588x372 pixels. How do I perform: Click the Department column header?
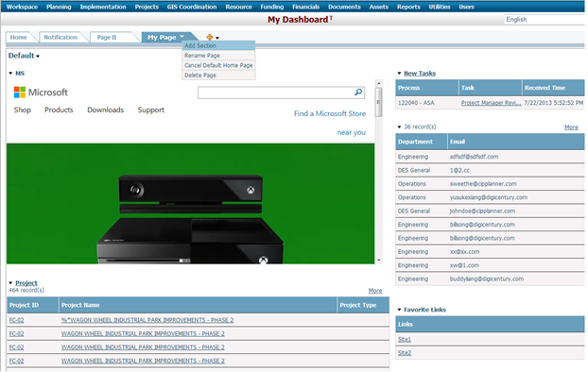(x=422, y=142)
